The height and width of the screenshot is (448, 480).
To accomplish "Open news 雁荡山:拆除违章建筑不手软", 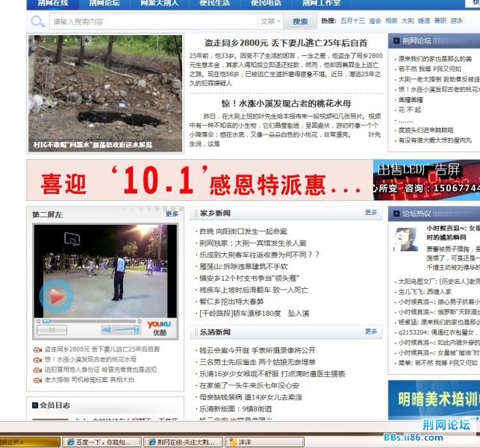I will tap(243, 267).
